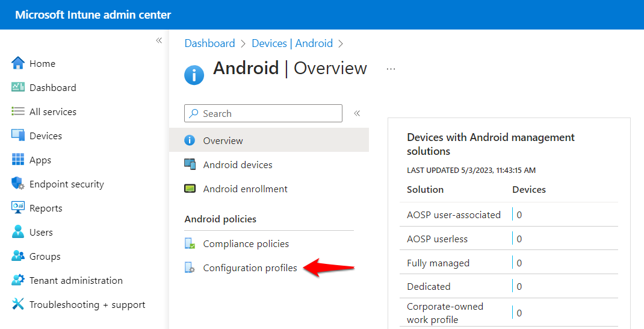Click the All services list icon
The image size is (644, 329).
(x=18, y=111)
